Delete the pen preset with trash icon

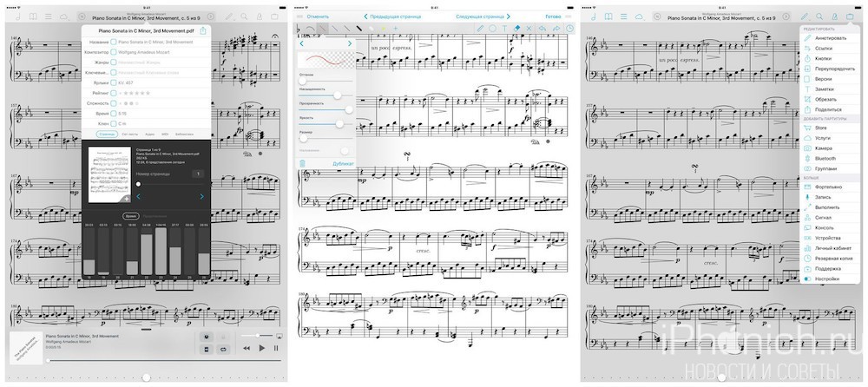tap(302, 163)
